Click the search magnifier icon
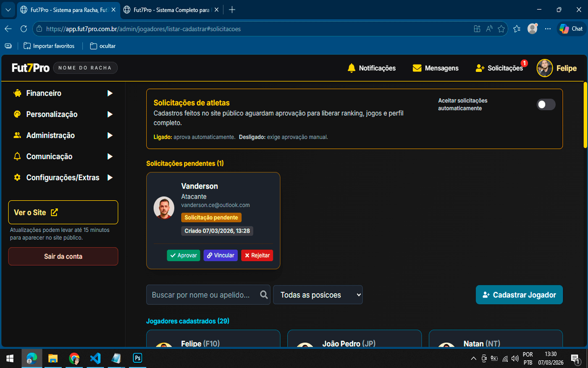 coord(264,295)
